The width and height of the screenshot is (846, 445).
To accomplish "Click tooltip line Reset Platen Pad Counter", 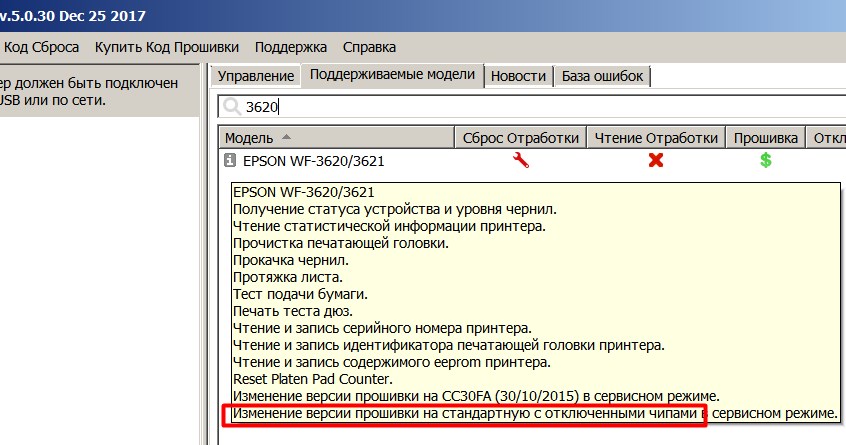I will pyautogui.click(x=312, y=379).
